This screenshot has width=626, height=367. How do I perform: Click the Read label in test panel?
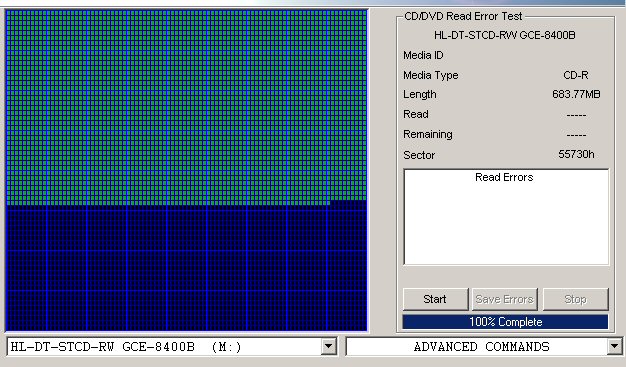[x=416, y=114]
